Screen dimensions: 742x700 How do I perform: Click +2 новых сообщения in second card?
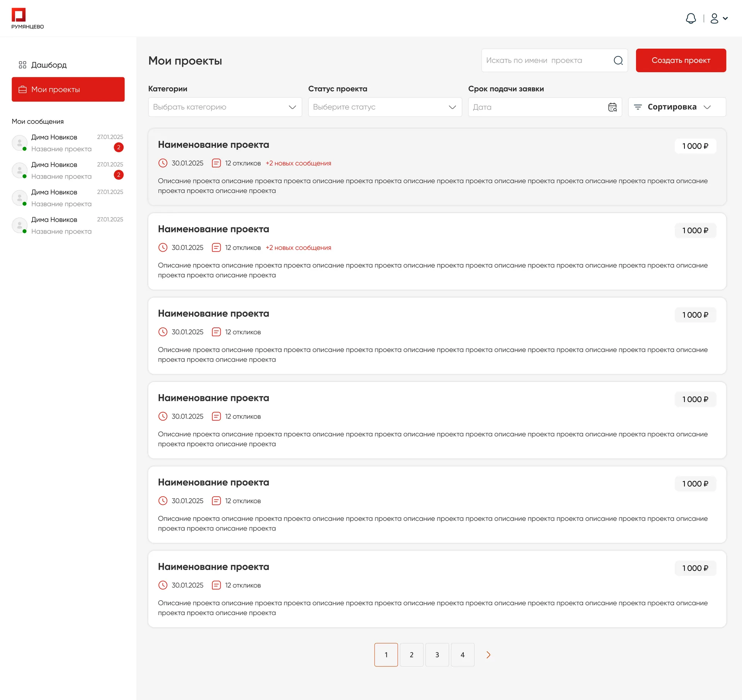pos(298,248)
